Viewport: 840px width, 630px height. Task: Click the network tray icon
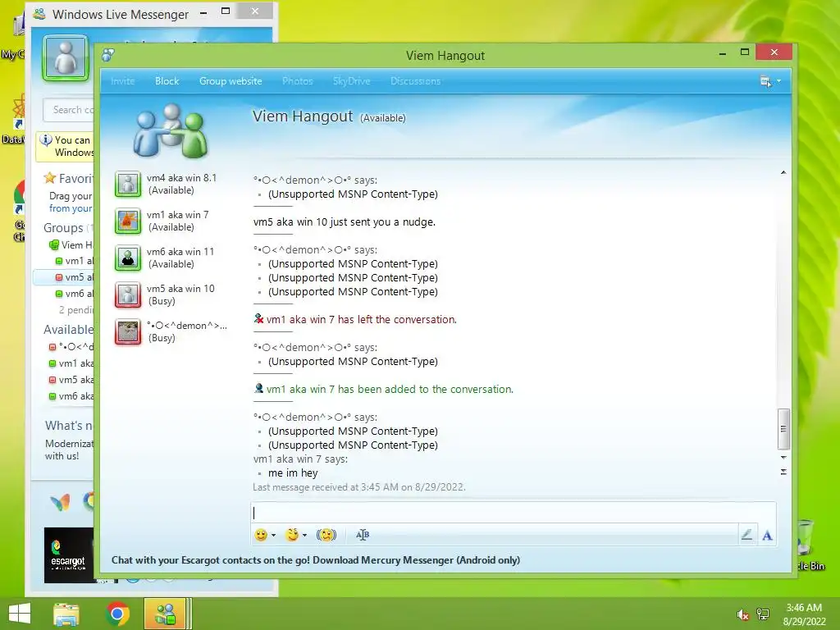pos(763,614)
